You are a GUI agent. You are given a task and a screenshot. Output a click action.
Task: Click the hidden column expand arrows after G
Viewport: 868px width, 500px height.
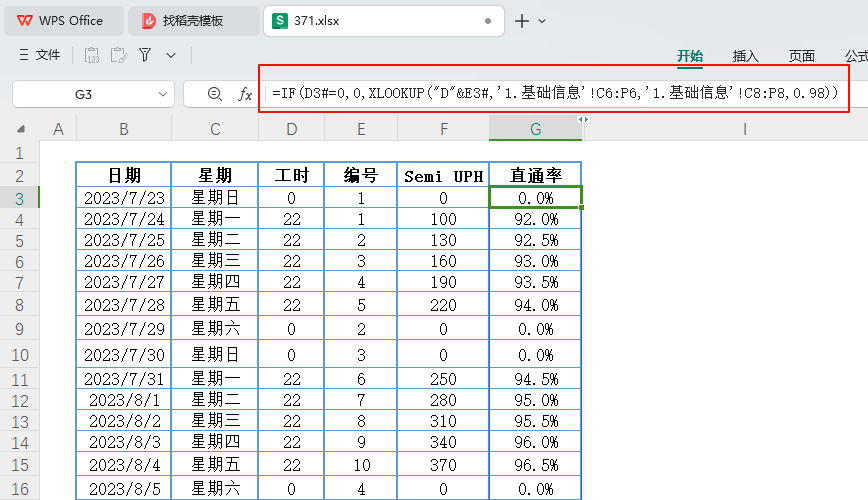[x=583, y=120]
